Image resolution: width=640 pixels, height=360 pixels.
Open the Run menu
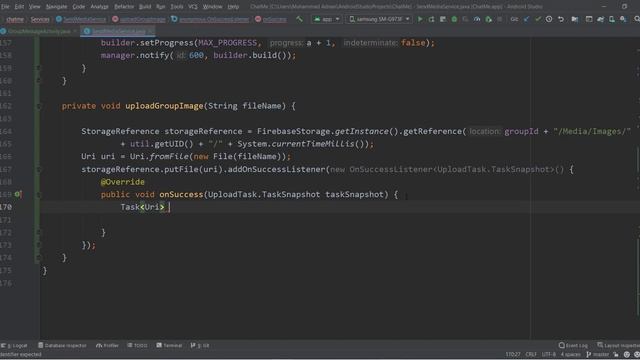pyautogui.click(x=160, y=7)
